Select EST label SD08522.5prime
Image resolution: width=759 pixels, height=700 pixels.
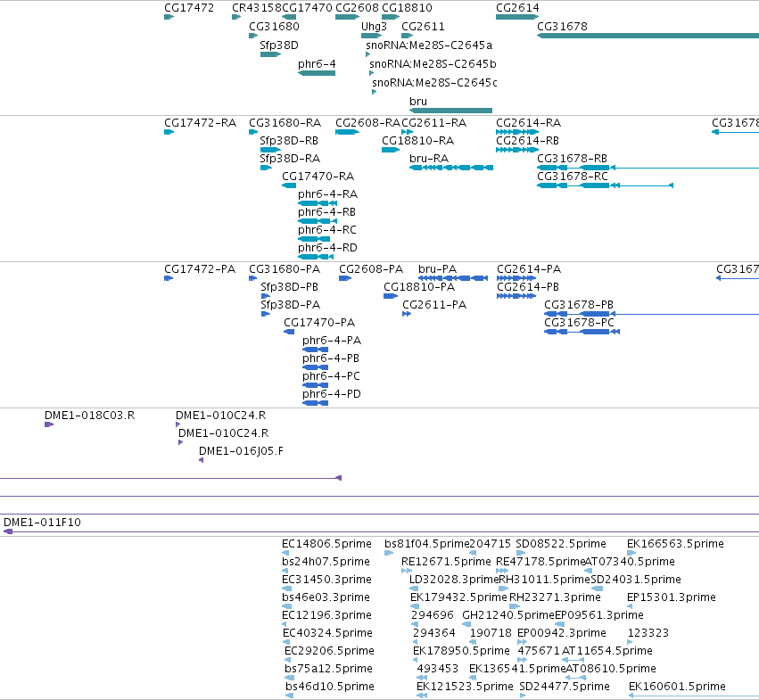[561, 544]
